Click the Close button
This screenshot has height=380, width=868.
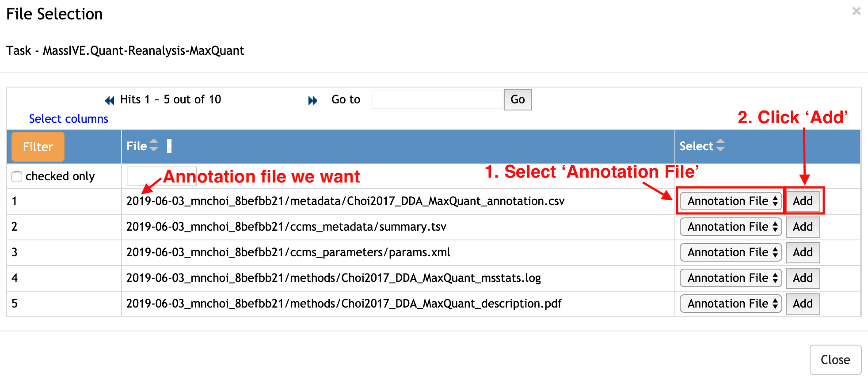[x=835, y=360]
